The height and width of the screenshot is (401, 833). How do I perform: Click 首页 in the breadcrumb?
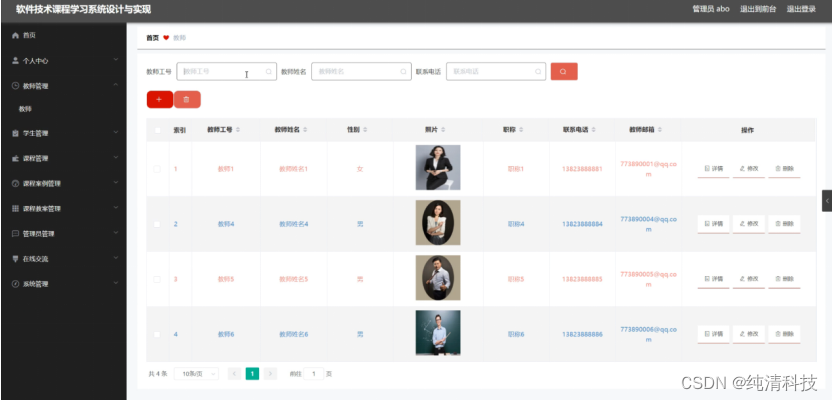tap(152, 38)
